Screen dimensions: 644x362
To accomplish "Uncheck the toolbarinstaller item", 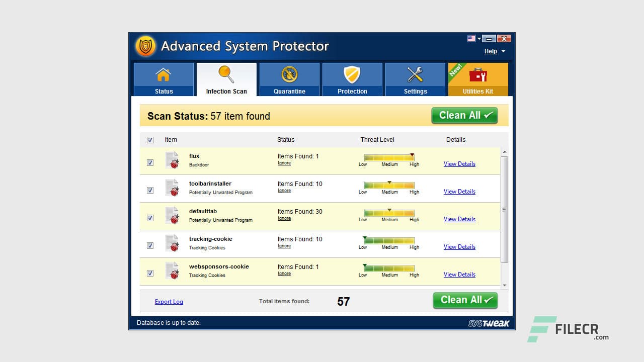I will [x=150, y=190].
